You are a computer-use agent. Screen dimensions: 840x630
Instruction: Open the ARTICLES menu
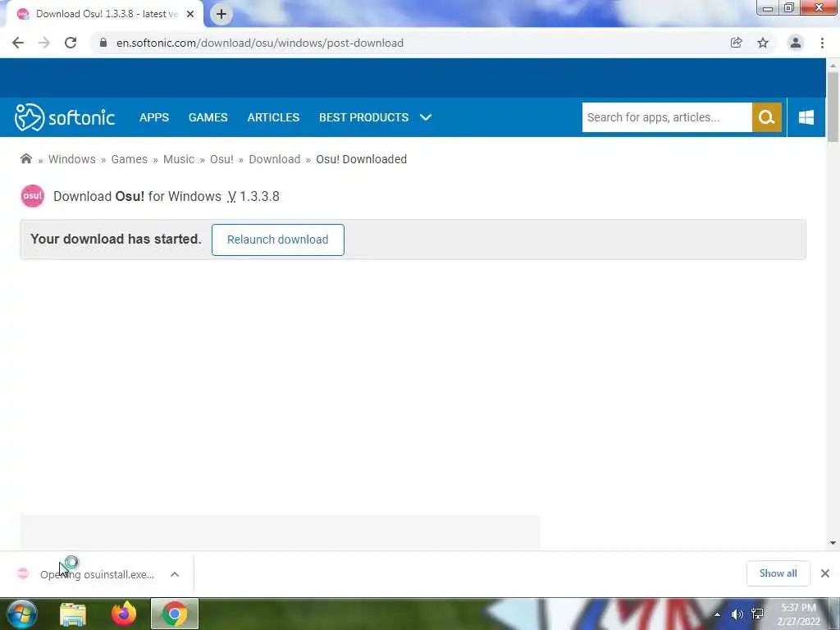[x=273, y=117]
